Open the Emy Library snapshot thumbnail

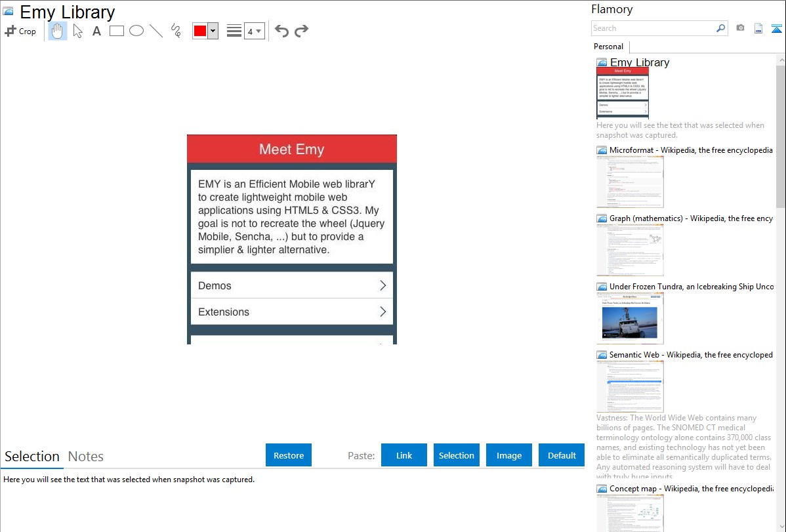coord(623,92)
